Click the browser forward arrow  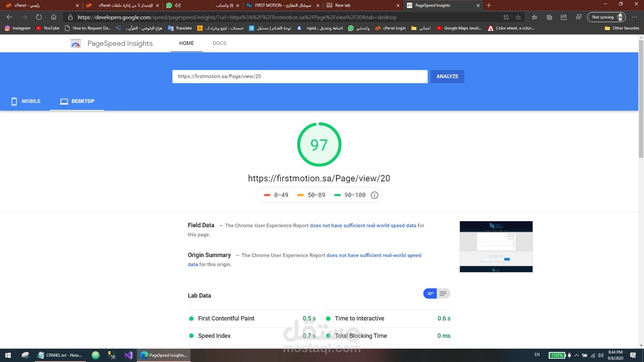pyautogui.click(x=24, y=17)
